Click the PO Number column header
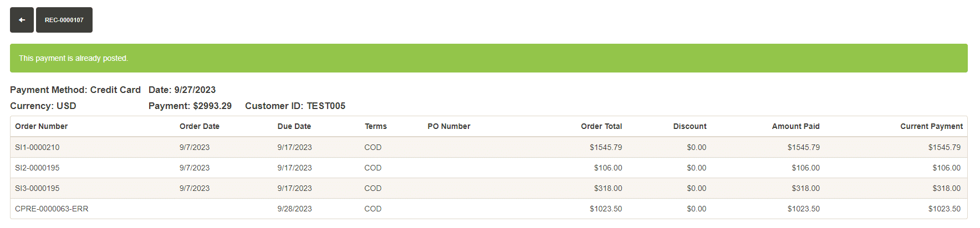The image size is (980, 228). (x=449, y=126)
